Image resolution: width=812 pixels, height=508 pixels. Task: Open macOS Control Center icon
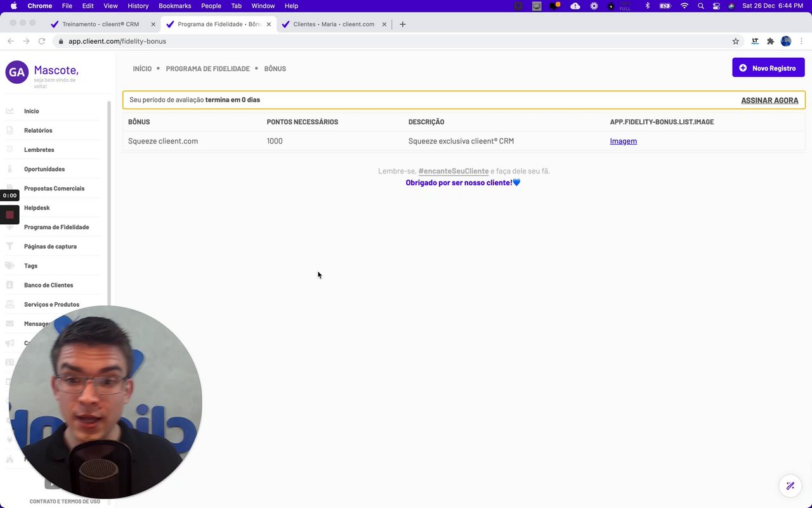coord(716,6)
